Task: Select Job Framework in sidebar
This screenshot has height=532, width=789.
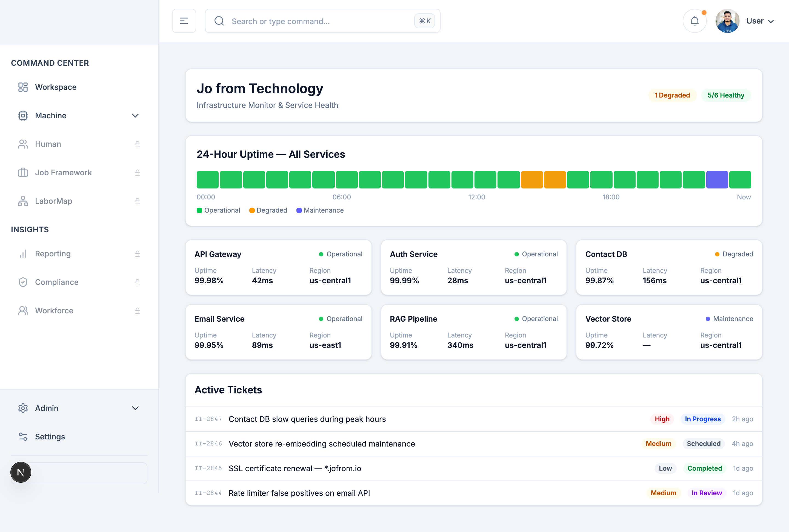Action: 64,173
